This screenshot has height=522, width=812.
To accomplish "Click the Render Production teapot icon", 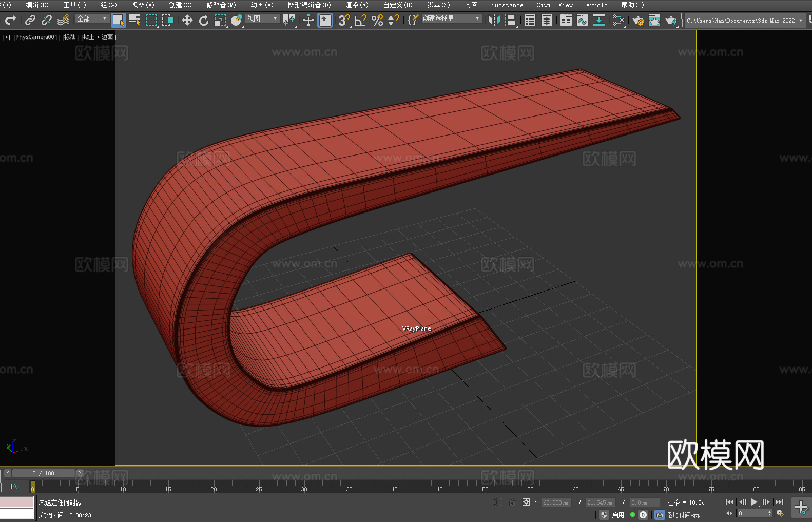I will pyautogui.click(x=671, y=20).
